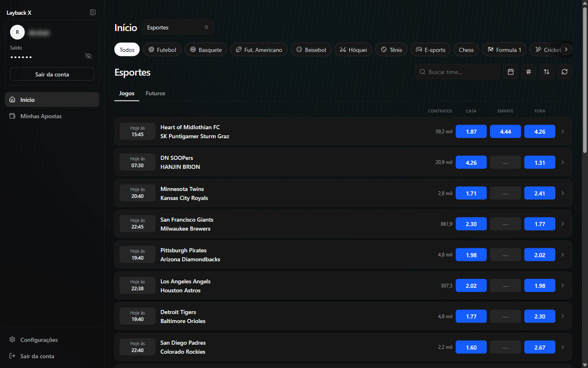This screenshot has height=368, width=588.
Task: Toggle balance visibility eye icon
Action: [x=88, y=56]
